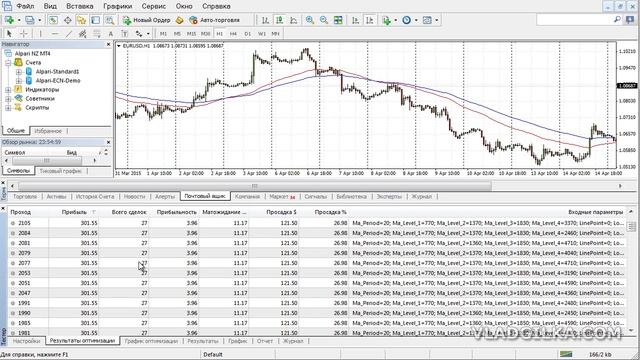Select the M15 timeframe
The image size is (640, 360).
pyautogui.click(x=191, y=34)
